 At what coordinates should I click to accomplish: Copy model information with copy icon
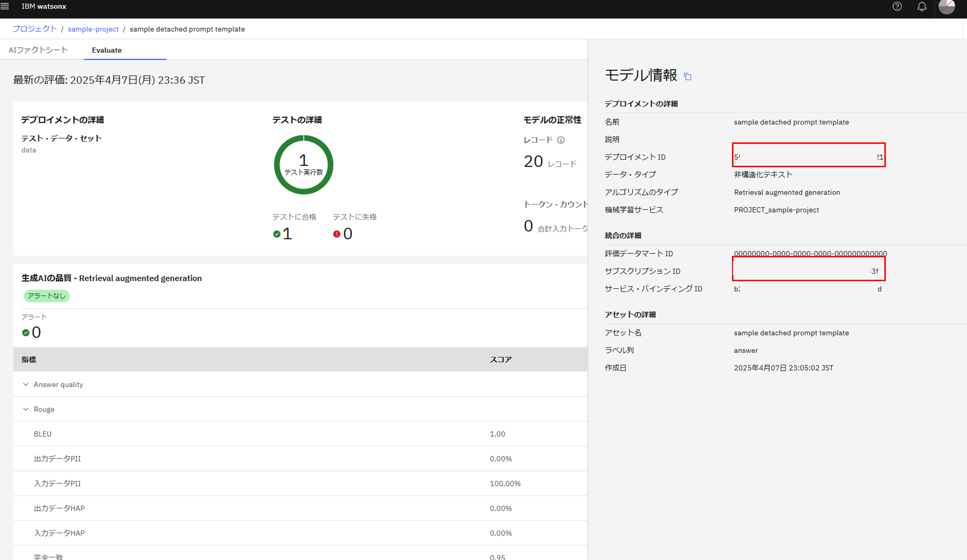tap(688, 77)
